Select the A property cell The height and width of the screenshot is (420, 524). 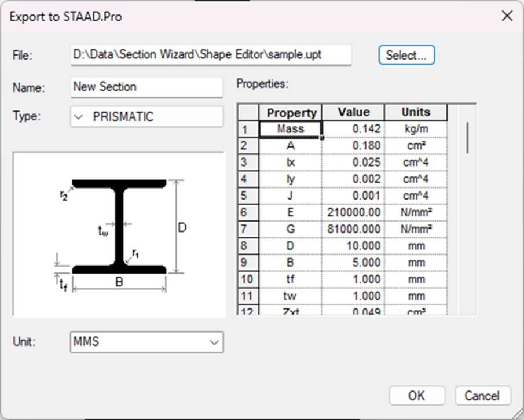pyautogui.click(x=291, y=146)
